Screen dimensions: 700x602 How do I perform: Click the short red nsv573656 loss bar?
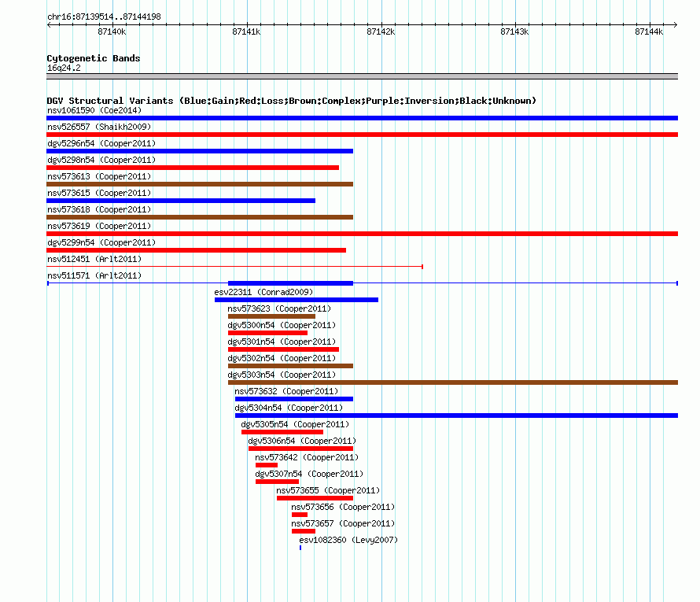tap(300, 515)
